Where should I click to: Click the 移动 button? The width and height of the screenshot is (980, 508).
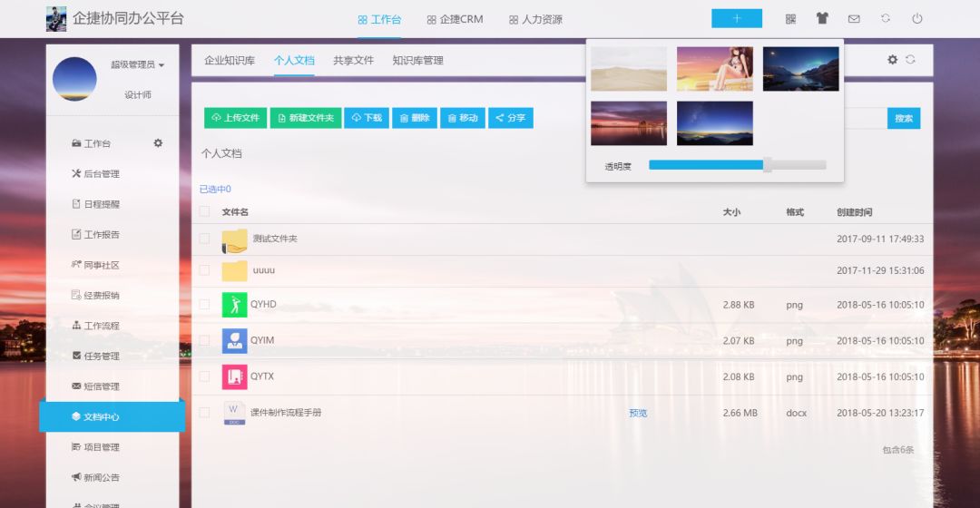click(x=463, y=118)
